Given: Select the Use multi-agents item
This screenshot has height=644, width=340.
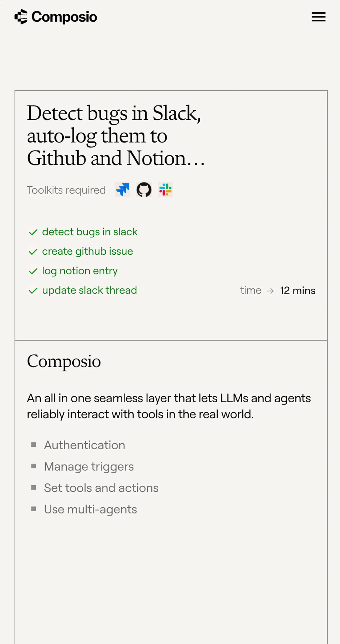Looking at the screenshot, I should pos(90,510).
